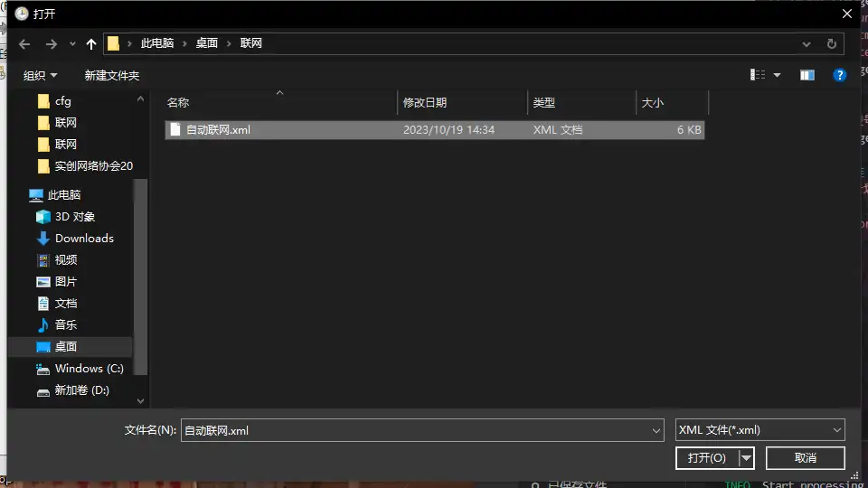Refresh the current folder view
The width and height of the screenshot is (868, 488).
pyautogui.click(x=831, y=43)
